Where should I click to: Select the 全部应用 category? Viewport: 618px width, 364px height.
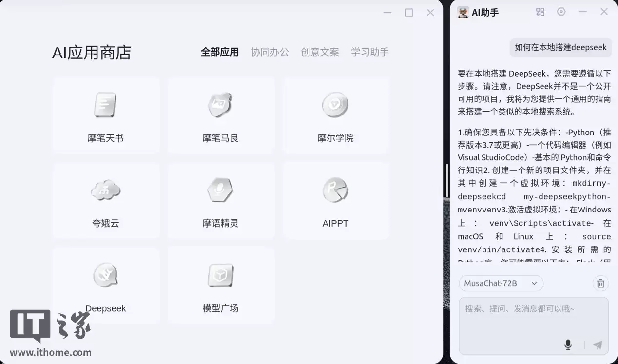click(220, 52)
